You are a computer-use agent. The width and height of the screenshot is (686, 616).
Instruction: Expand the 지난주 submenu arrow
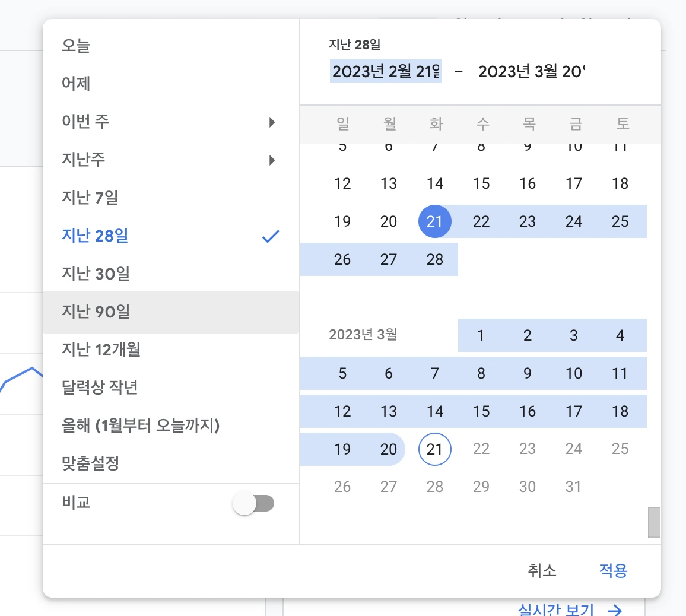[272, 160]
